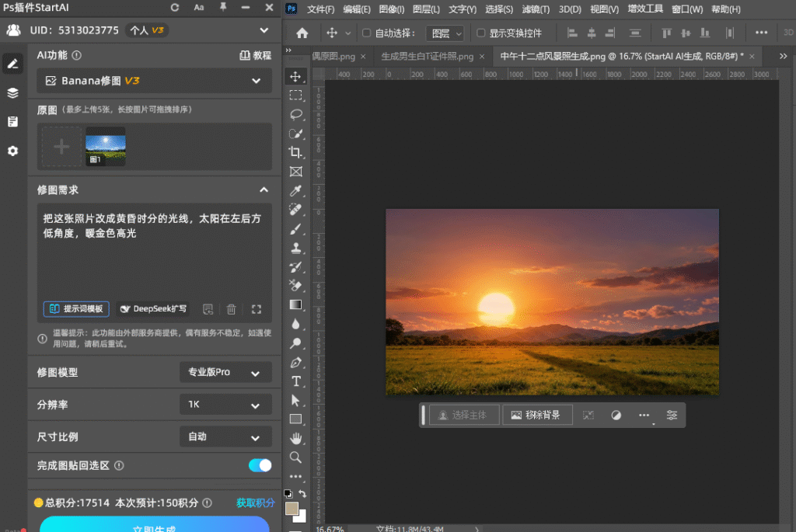Image resolution: width=796 pixels, height=532 pixels.
Task: Delete the prompt text with trash icon
Action: click(x=231, y=309)
